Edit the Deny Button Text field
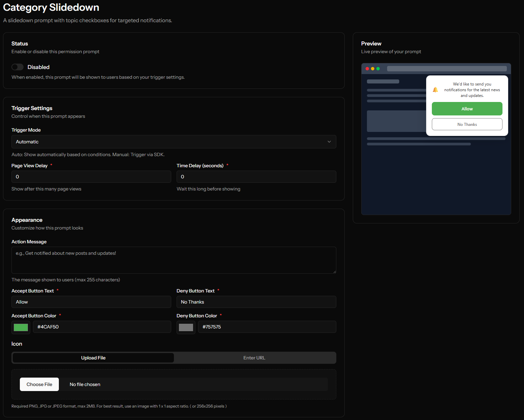Image resolution: width=524 pixels, height=420 pixels. (x=256, y=302)
